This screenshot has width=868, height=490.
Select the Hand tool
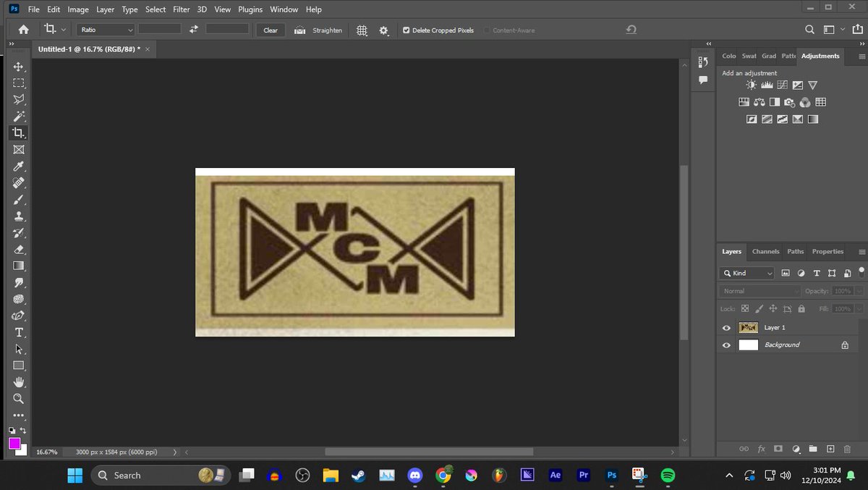[19, 382]
